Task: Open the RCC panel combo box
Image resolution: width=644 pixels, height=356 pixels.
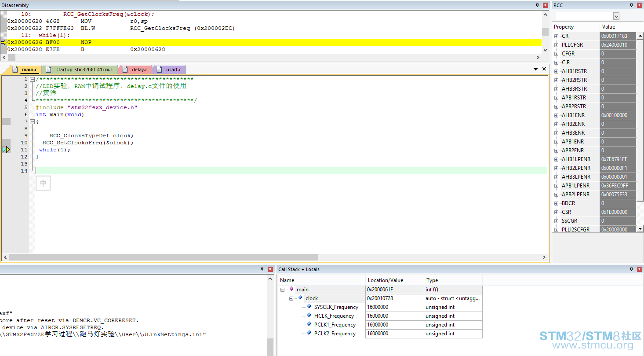Action: pyautogui.click(x=616, y=16)
